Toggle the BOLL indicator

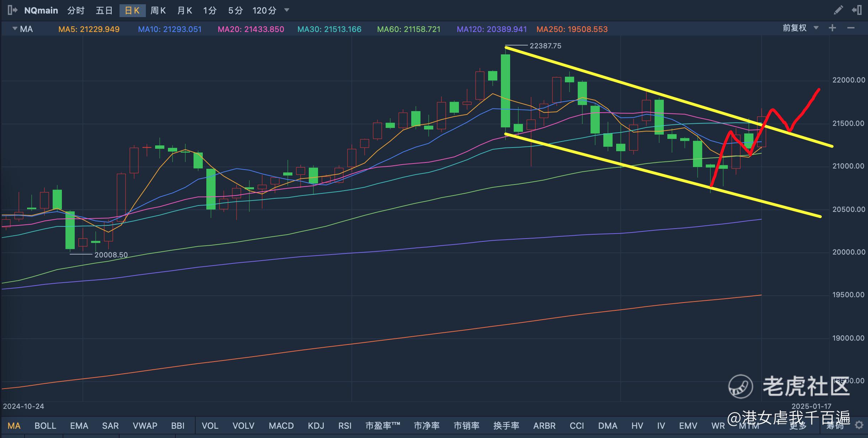[45, 426]
